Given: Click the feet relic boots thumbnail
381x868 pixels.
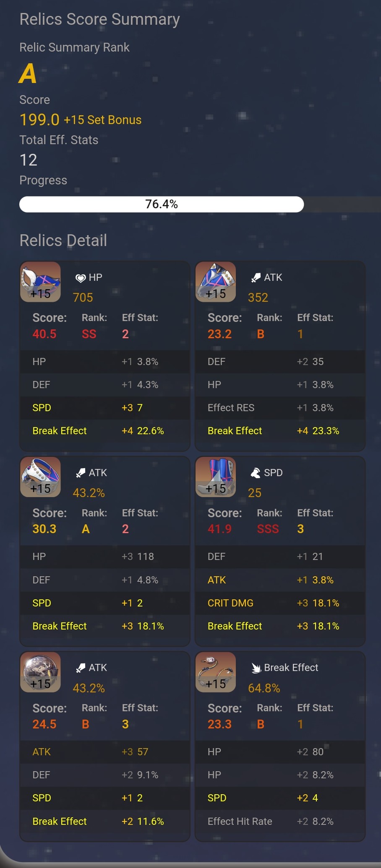Looking at the screenshot, I should (x=216, y=477).
